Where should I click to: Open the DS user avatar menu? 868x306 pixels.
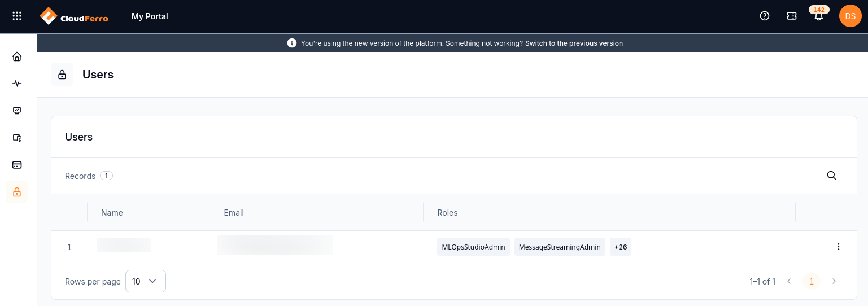pyautogui.click(x=850, y=16)
